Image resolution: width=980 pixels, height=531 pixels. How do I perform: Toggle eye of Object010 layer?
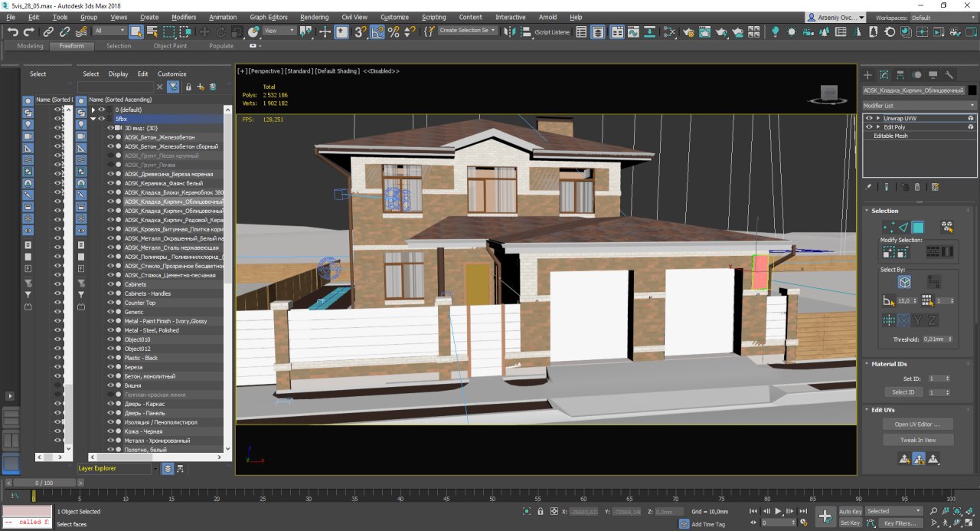[110, 339]
